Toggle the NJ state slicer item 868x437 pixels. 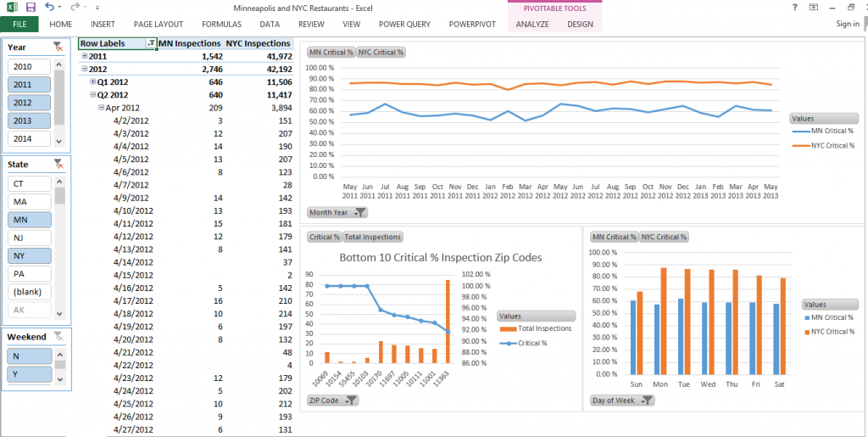click(30, 238)
